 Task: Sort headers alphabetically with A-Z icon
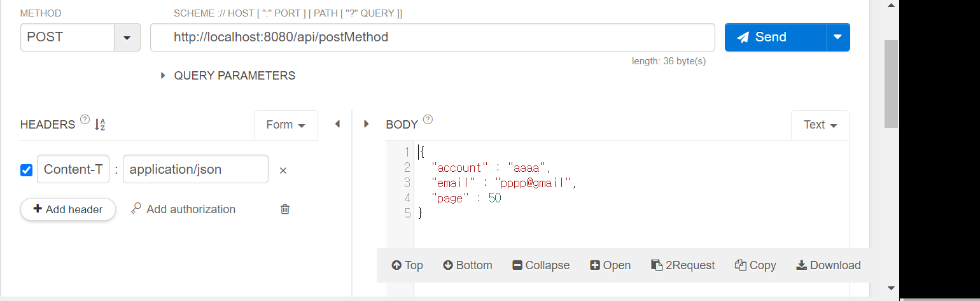tap(100, 125)
